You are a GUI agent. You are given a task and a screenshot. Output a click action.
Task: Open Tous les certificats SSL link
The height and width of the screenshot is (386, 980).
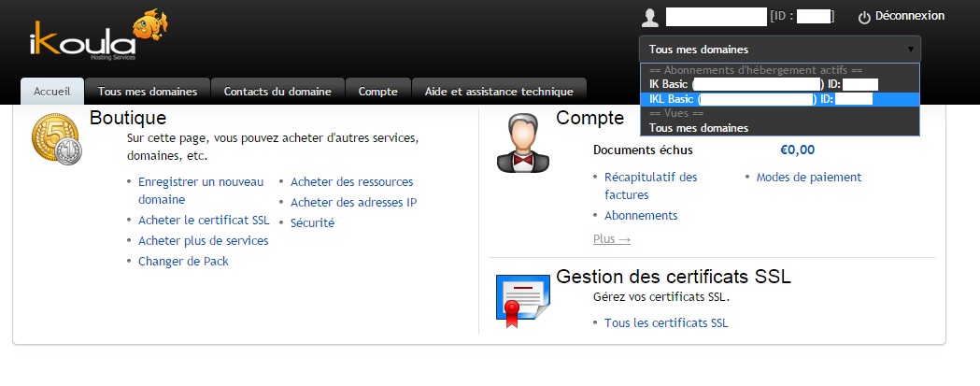pos(665,323)
